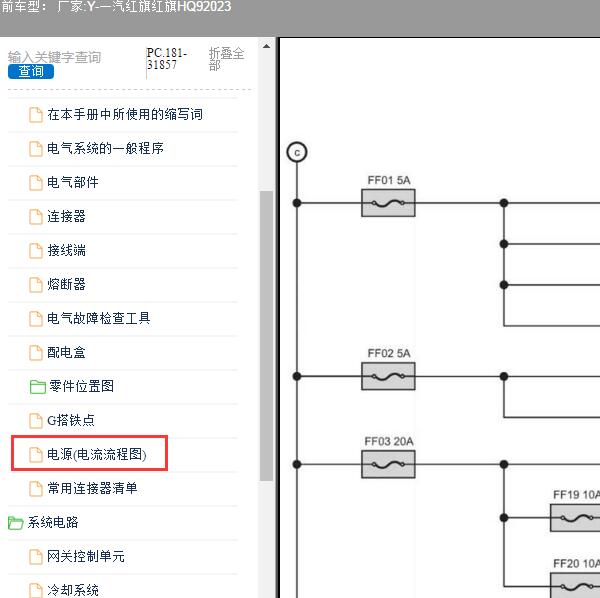Click document icon beside 熔断器

coord(36,285)
